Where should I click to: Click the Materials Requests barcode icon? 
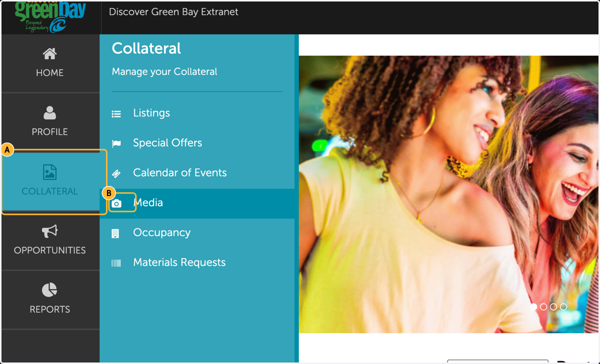point(116,263)
